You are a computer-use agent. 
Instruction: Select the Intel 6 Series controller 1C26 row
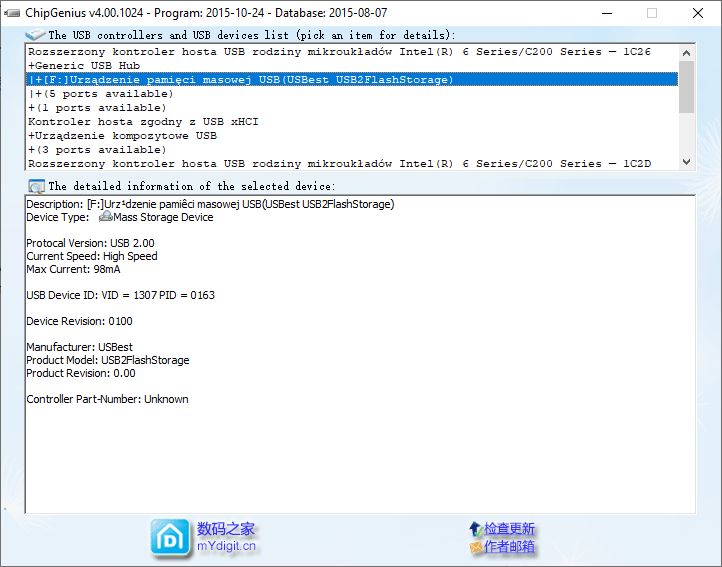352,52
